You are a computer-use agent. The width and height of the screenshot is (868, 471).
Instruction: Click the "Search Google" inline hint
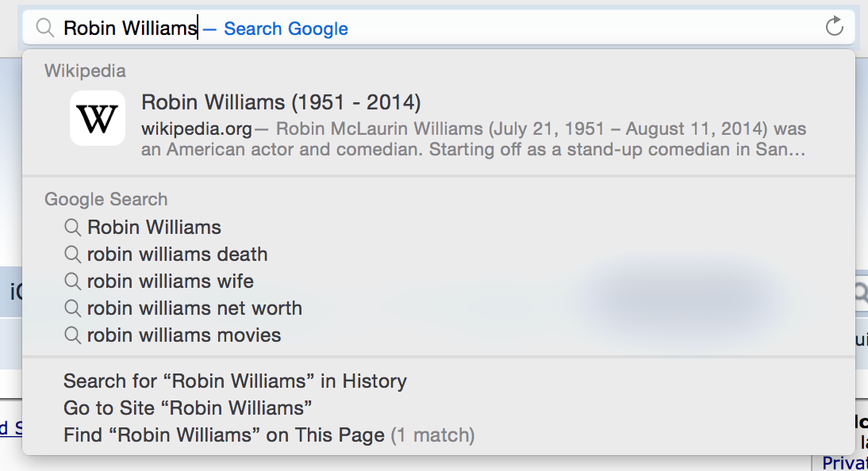(286, 29)
